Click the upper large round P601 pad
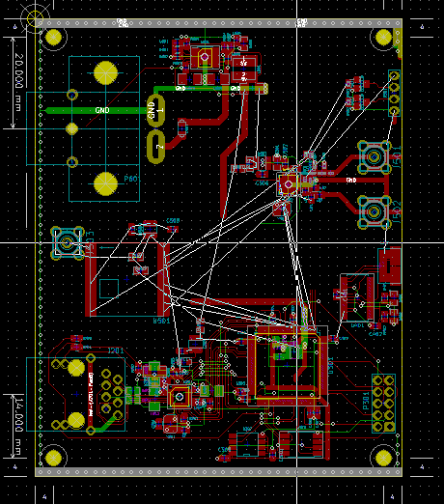Viewport: 444px width, 504px height. (x=105, y=73)
